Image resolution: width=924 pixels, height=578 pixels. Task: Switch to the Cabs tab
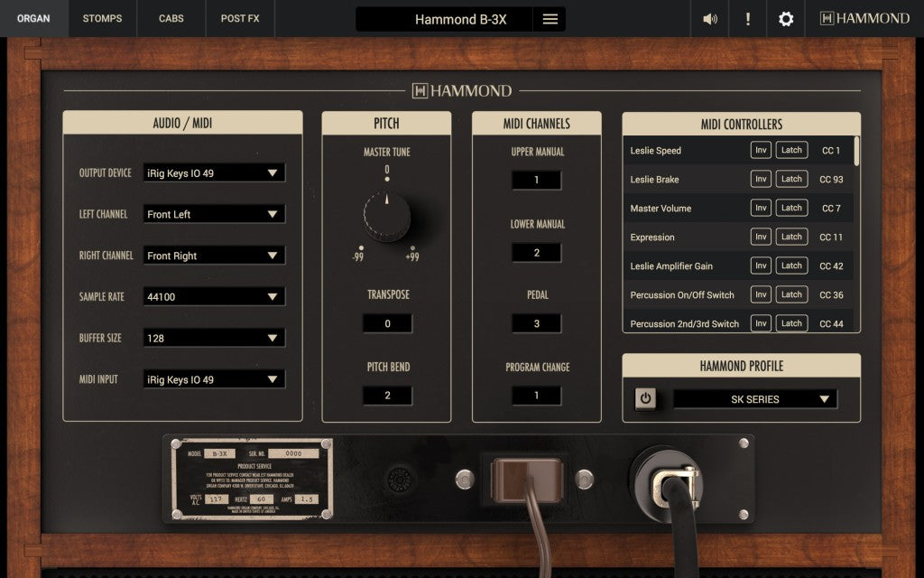tap(171, 19)
